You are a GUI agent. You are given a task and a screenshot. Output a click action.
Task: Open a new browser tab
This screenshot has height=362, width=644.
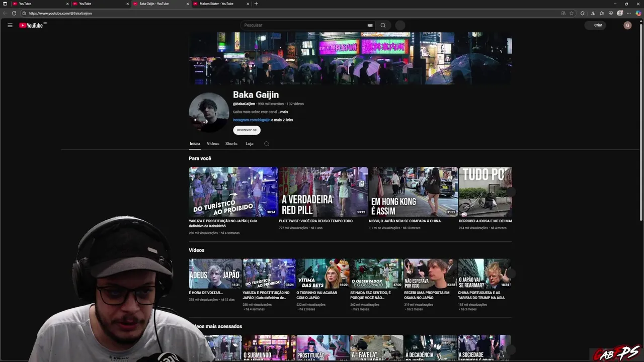pyautogui.click(x=256, y=4)
